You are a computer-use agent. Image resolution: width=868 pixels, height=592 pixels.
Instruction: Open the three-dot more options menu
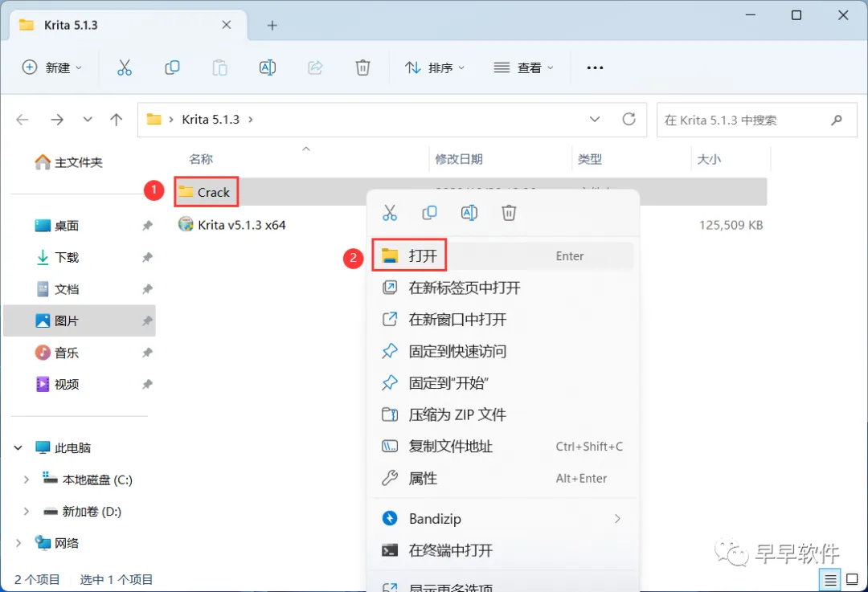pos(595,67)
